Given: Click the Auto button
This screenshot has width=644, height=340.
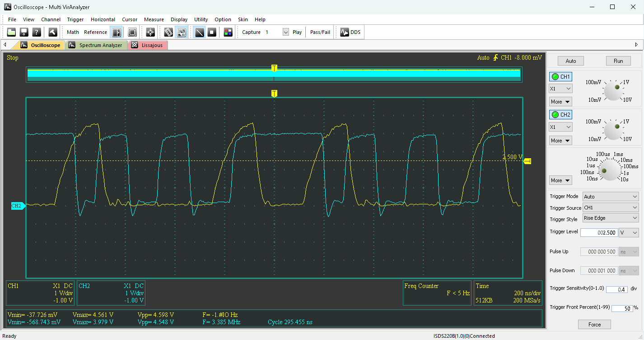Looking at the screenshot, I should coord(571,61).
